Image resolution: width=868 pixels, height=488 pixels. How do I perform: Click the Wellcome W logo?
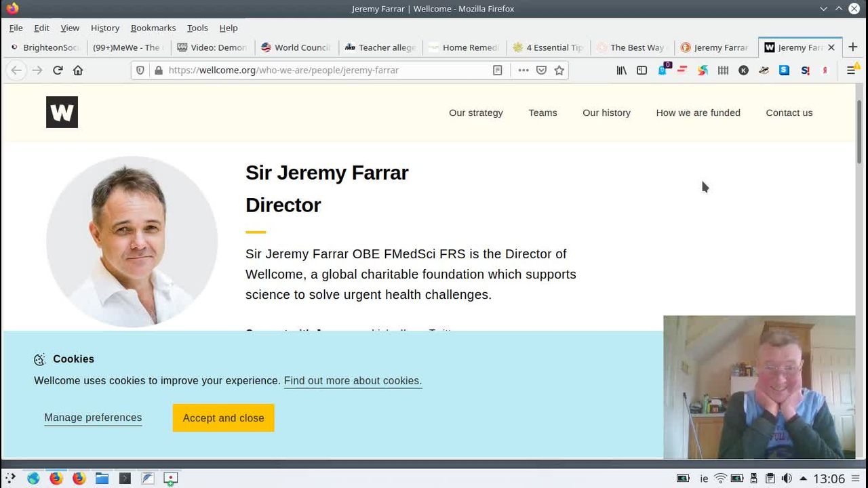coord(62,113)
